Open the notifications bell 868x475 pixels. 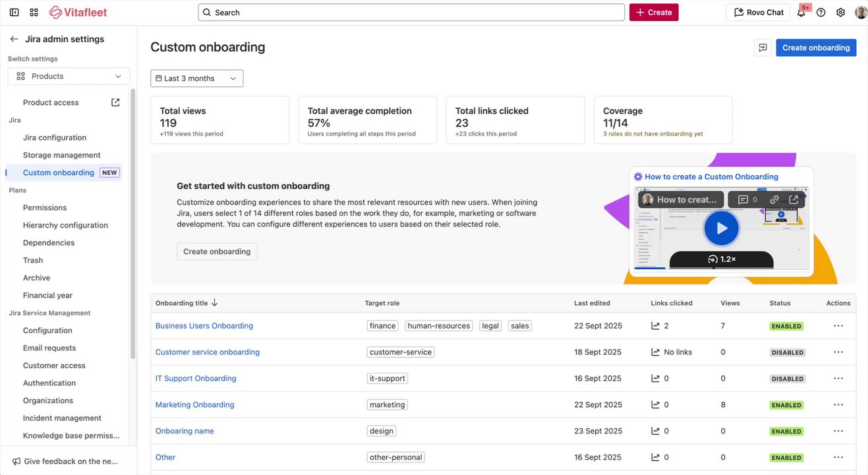(801, 13)
